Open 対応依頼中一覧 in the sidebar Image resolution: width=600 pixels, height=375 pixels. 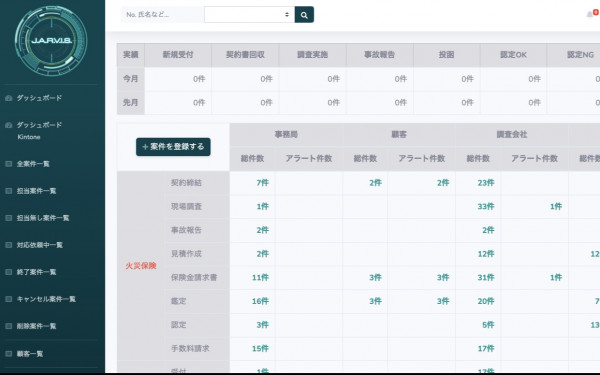coord(39,245)
